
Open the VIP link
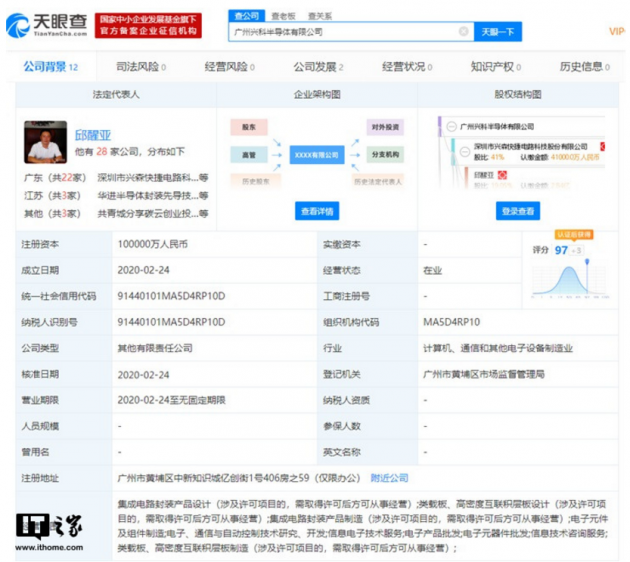click(617, 31)
